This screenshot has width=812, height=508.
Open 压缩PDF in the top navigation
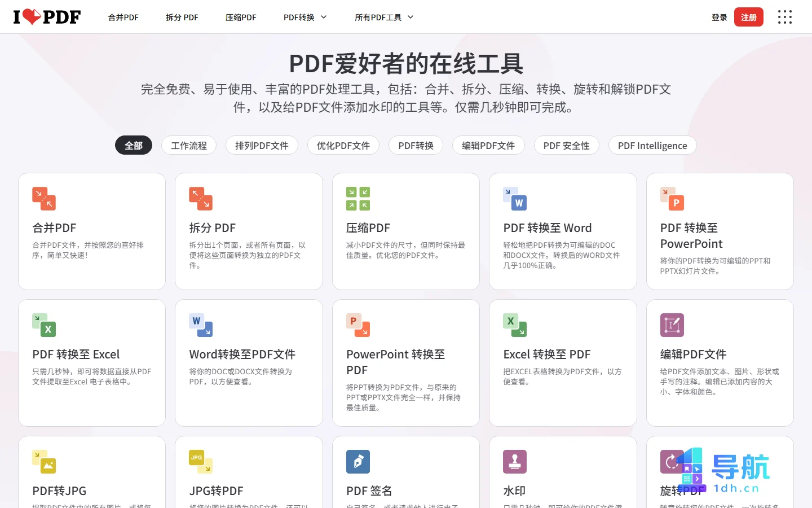pyautogui.click(x=241, y=17)
